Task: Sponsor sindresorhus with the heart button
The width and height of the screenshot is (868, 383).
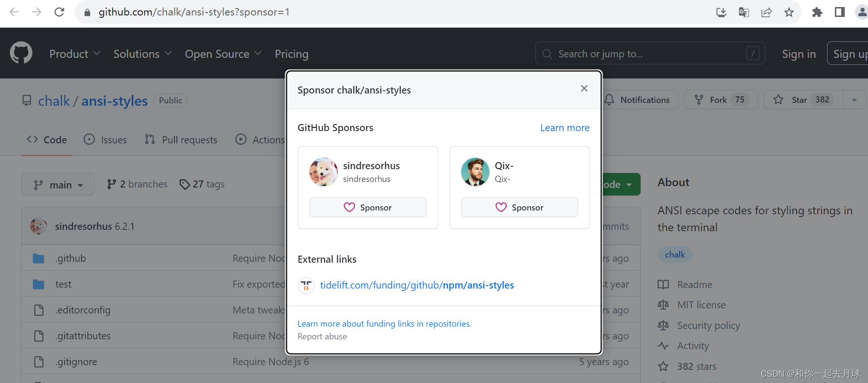Action: pos(368,207)
